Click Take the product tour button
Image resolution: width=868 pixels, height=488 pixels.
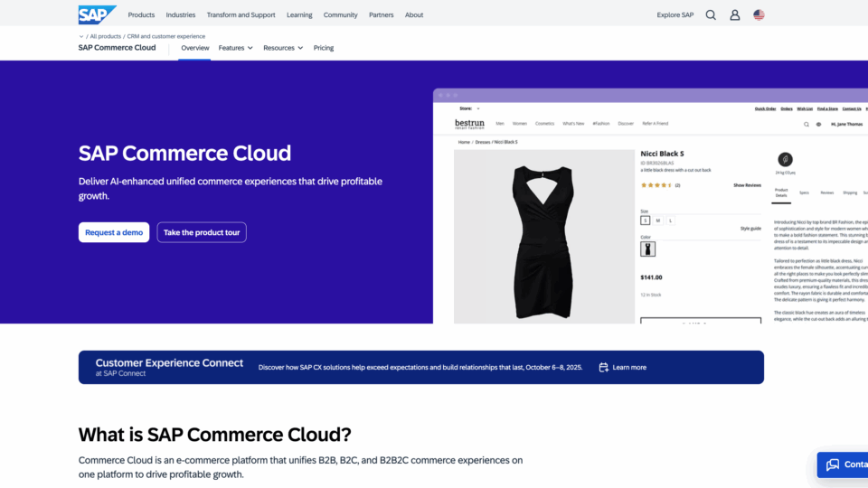point(202,232)
